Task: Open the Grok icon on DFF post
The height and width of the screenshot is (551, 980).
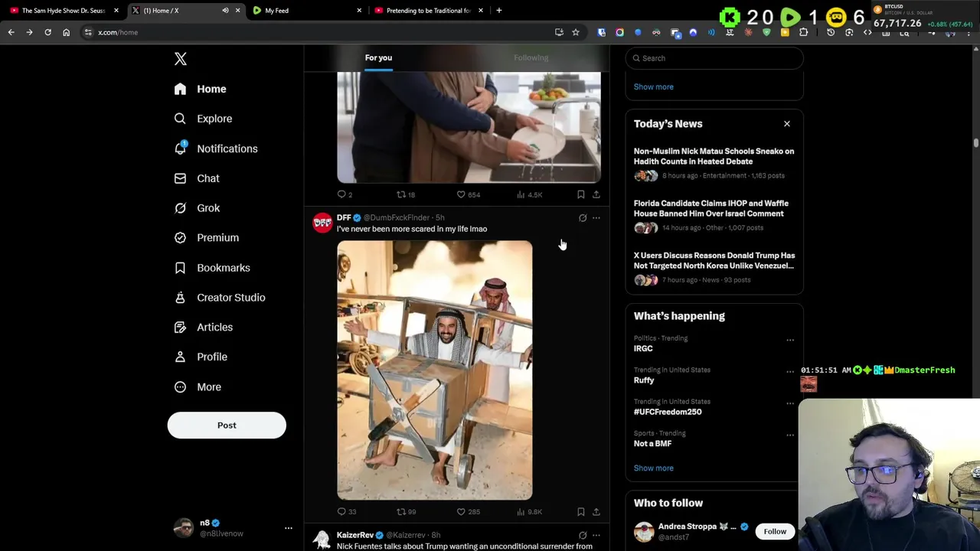Action: pyautogui.click(x=583, y=218)
